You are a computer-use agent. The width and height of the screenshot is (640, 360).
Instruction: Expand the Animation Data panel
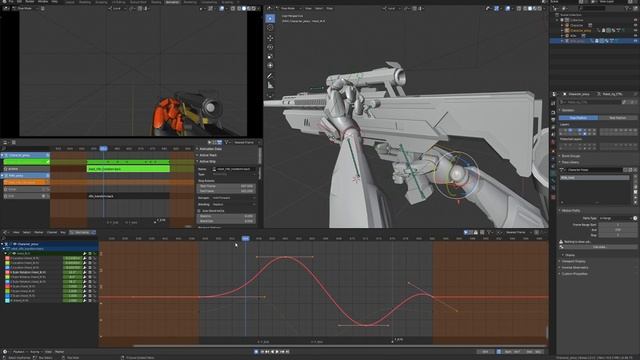point(210,149)
